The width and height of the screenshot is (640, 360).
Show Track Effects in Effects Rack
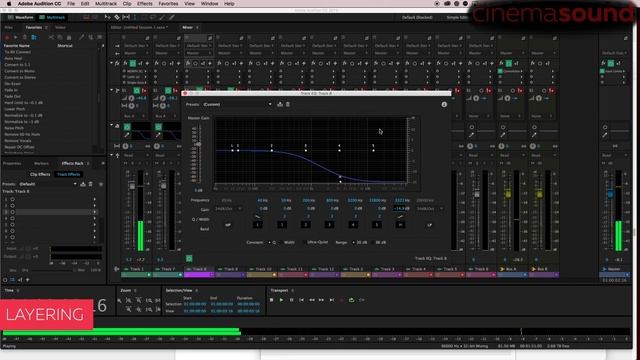coord(69,174)
